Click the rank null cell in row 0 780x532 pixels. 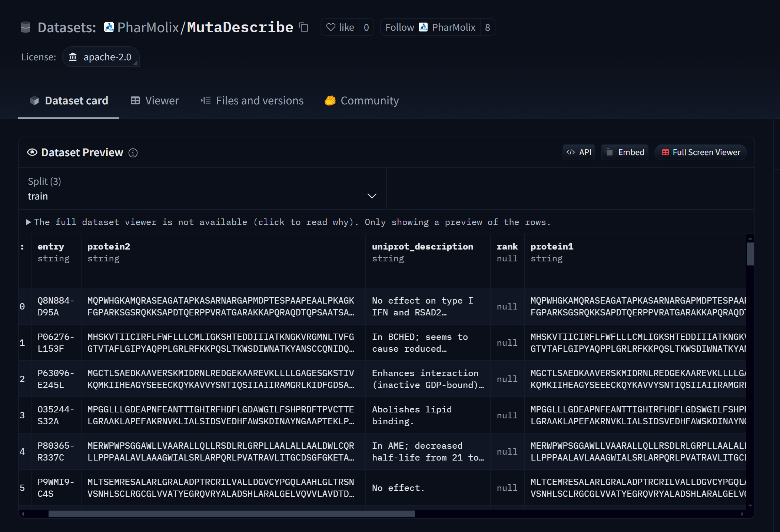click(507, 307)
